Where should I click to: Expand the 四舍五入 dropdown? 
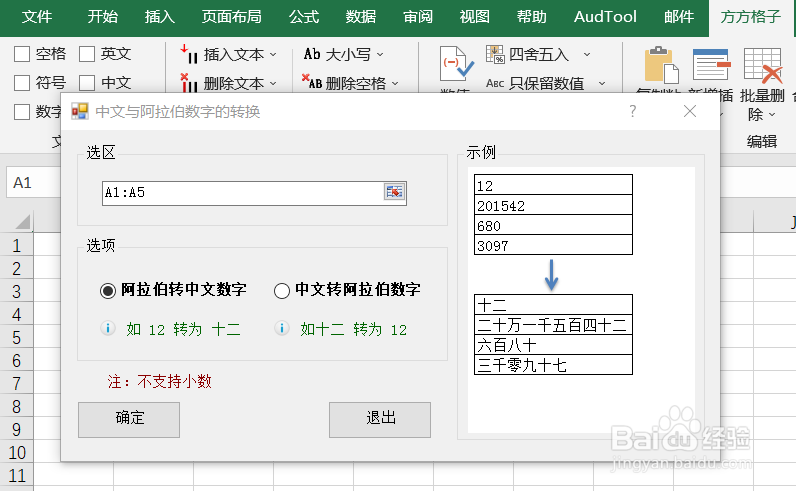coord(587,54)
